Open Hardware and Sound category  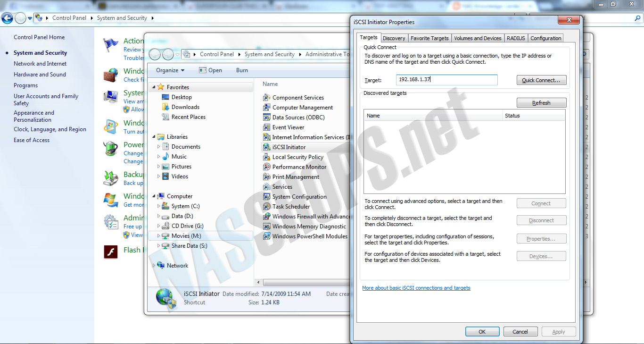pos(40,75)
